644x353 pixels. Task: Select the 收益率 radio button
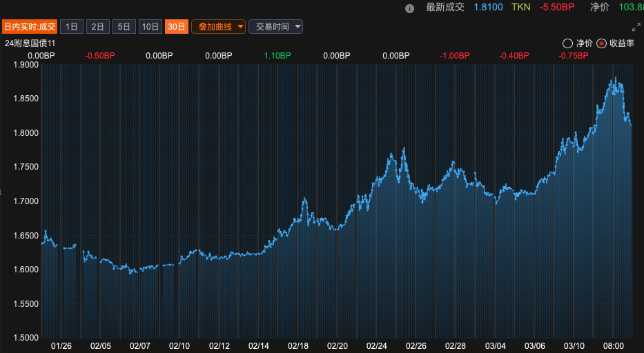tap(602, 43)
